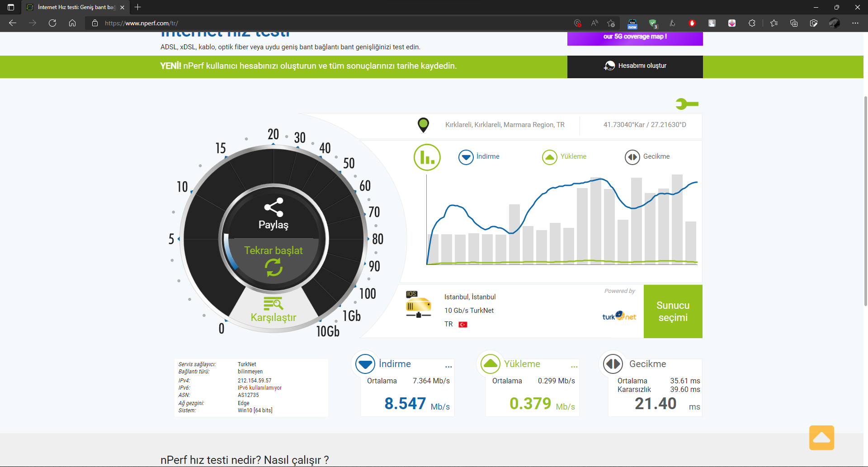
Task: Close the İnternet Hız testi tab
Action: click(x=123, y=7)
